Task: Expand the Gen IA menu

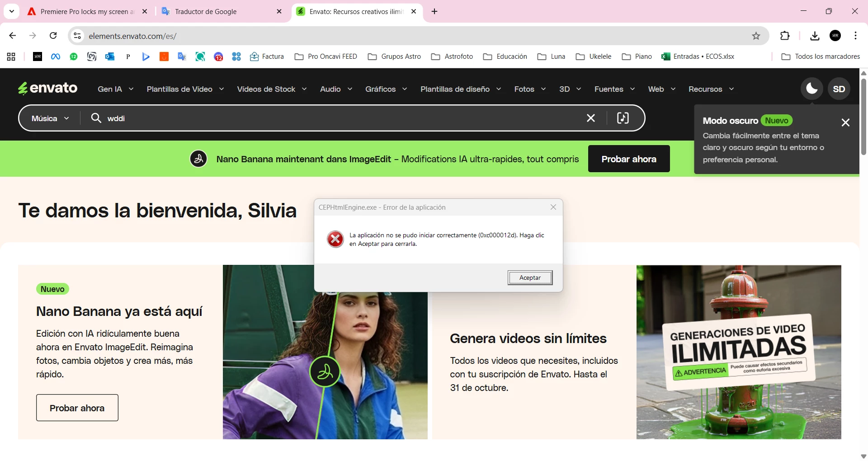Action: point(116,89)
